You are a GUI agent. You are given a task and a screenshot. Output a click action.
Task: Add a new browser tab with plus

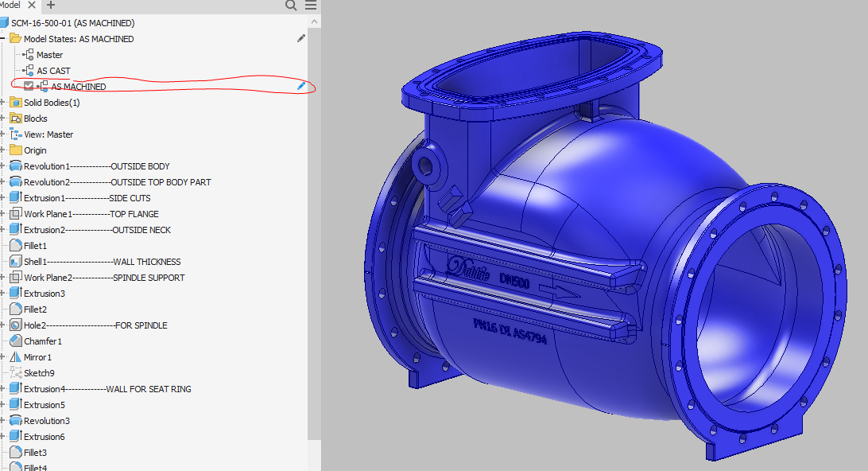(51, 6)
